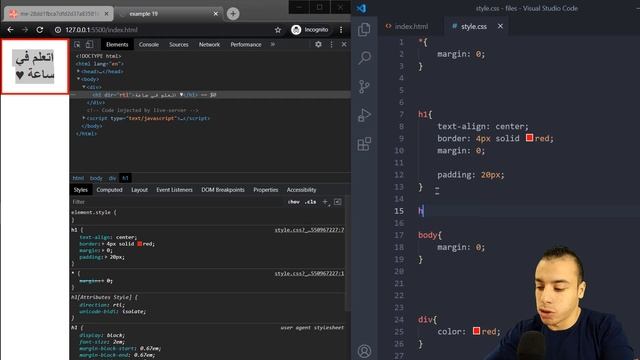
Task: Open a new browser tab
Action: (x=233, y=13)
